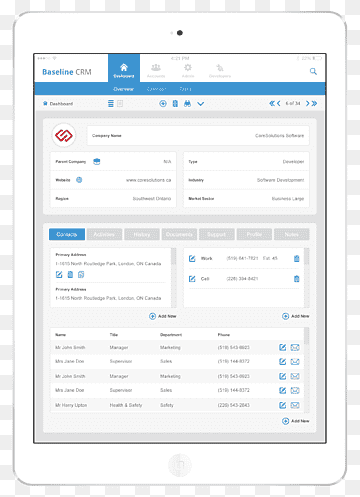Open the History tab
The image size is (360, 497).
click(x=142, y=234)
